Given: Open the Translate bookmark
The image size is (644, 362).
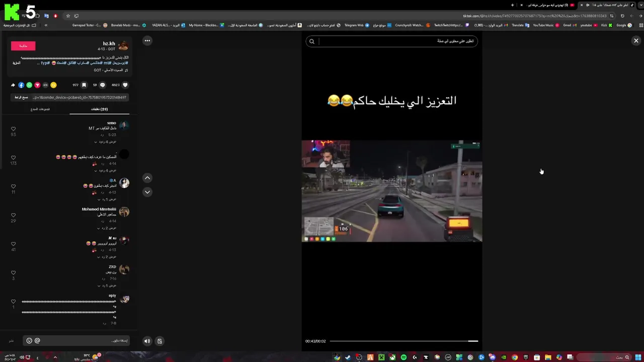Looking at the screenshot, I should (520, 25).
